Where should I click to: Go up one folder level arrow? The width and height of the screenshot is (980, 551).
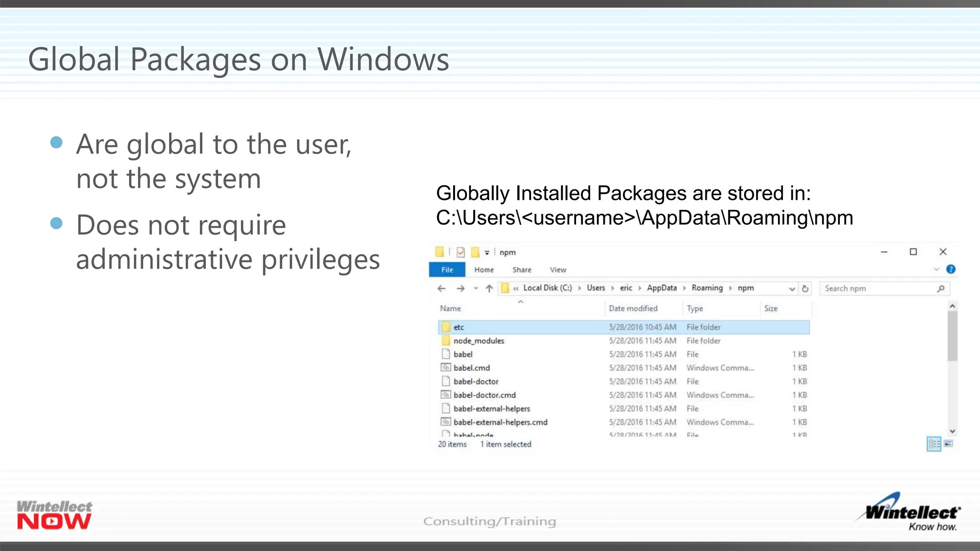(489, 288)
